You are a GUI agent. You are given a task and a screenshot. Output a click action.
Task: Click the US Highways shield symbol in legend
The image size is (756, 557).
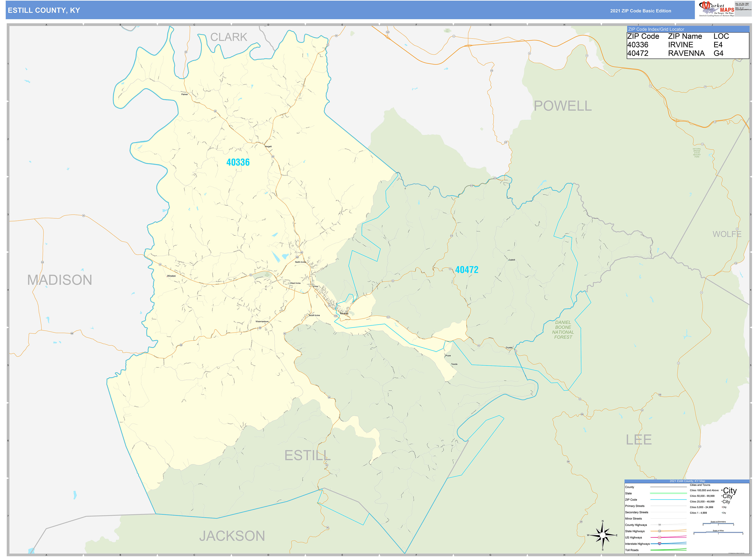tap(660, 538)
